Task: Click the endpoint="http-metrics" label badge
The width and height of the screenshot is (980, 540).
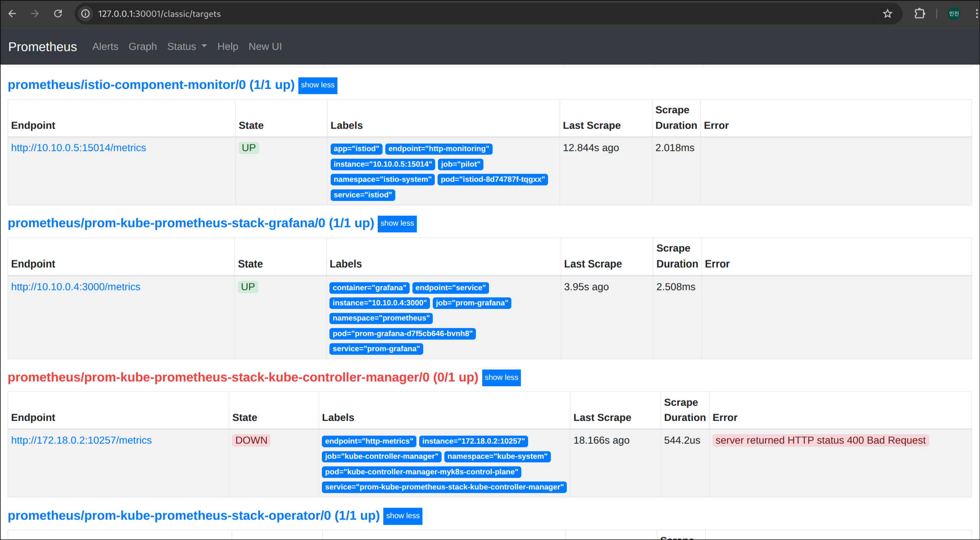Action: 369,442
